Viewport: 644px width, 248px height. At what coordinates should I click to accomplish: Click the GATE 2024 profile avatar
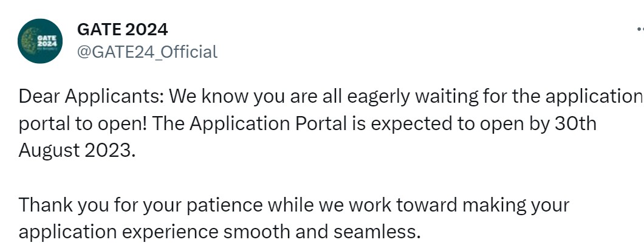point(40,41)
